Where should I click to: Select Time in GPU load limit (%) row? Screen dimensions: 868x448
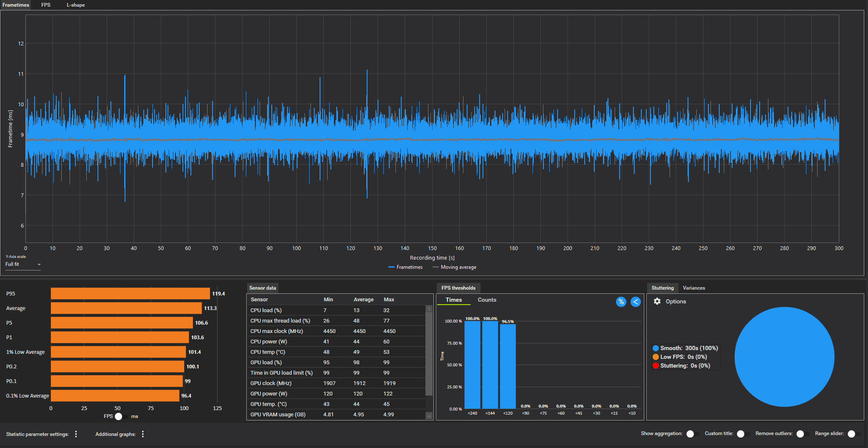point(336,373)
